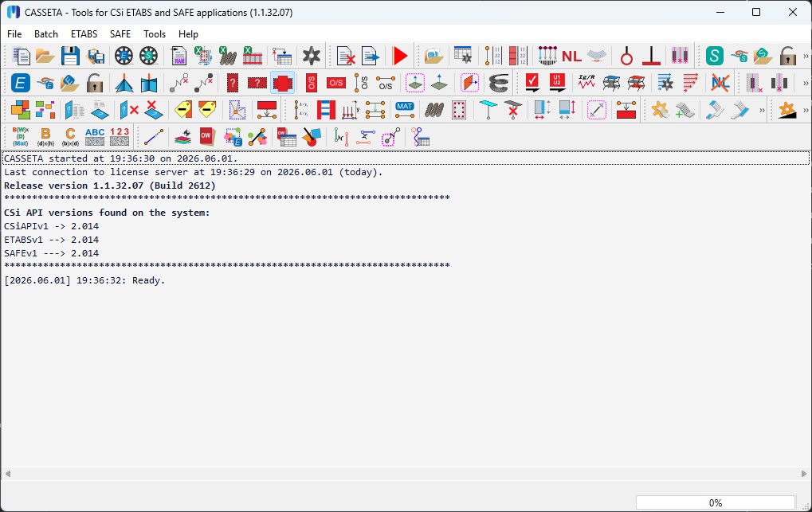Image resolution: width=812 pixels, height=512 pixels.
Task: Open the Help menu
Action: (188, 33)
